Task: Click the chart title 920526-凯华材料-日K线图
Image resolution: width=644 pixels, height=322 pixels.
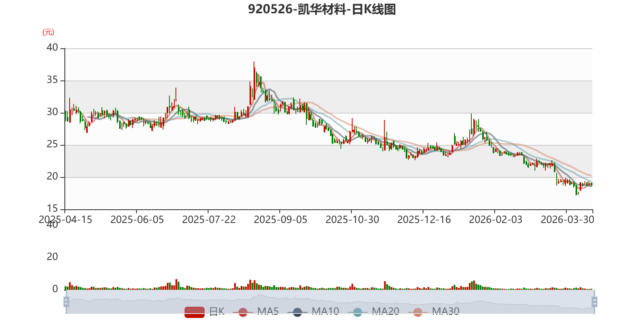Action: click(322, 9)
